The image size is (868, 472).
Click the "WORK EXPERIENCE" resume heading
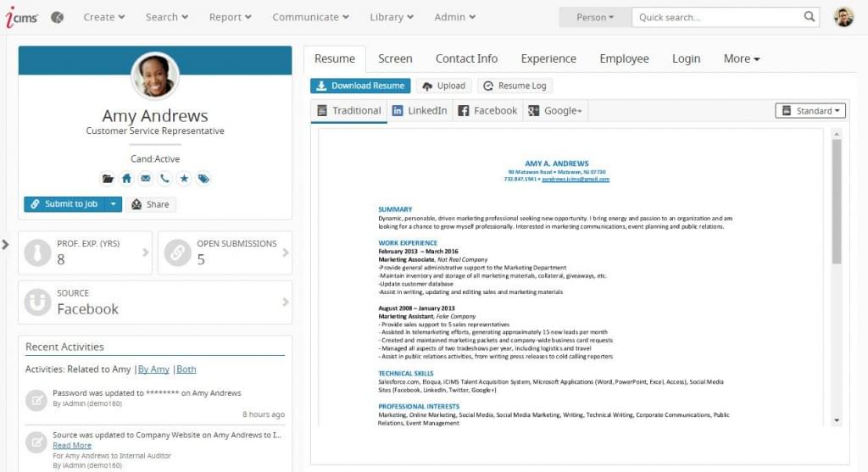click(408, 243)
